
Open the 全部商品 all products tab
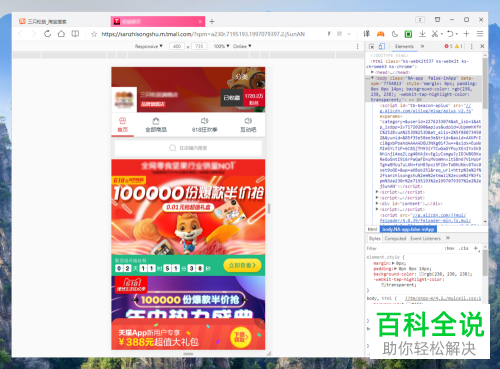click(x=156, y=125)
